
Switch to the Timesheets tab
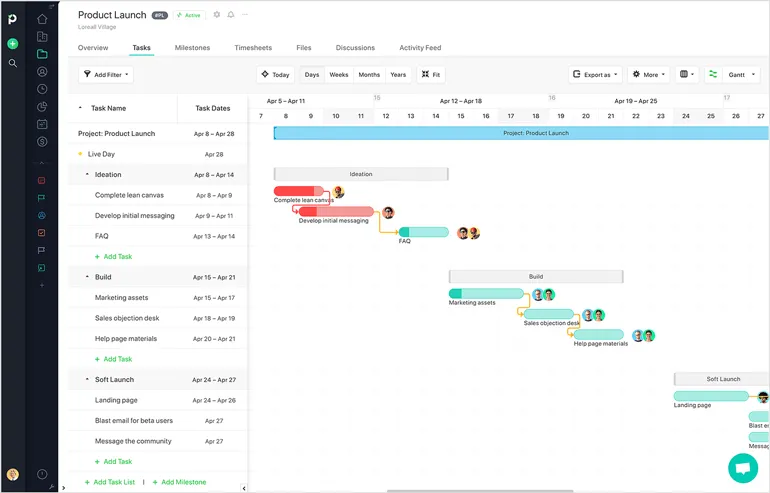[253, 48]
